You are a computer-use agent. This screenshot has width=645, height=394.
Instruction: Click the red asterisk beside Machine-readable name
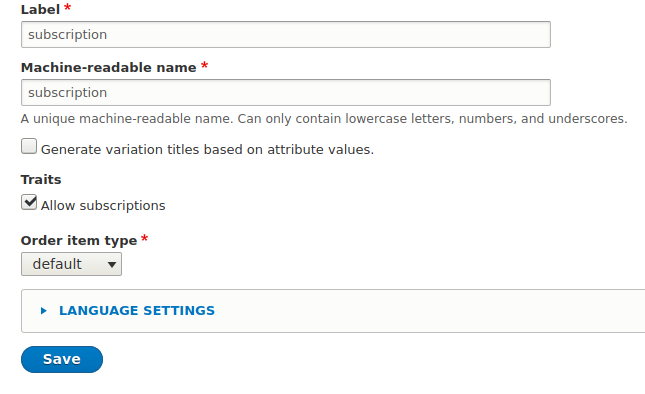coord(204,65)
